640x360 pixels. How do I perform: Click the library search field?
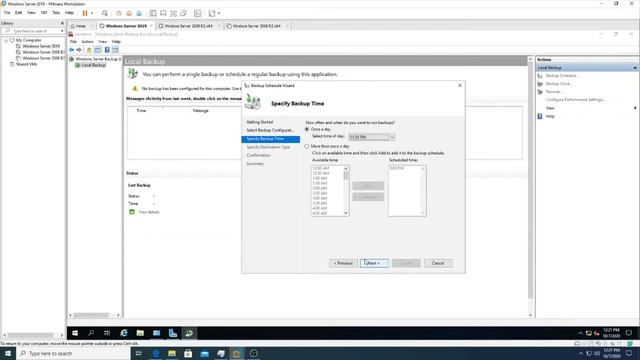point(33,31)
